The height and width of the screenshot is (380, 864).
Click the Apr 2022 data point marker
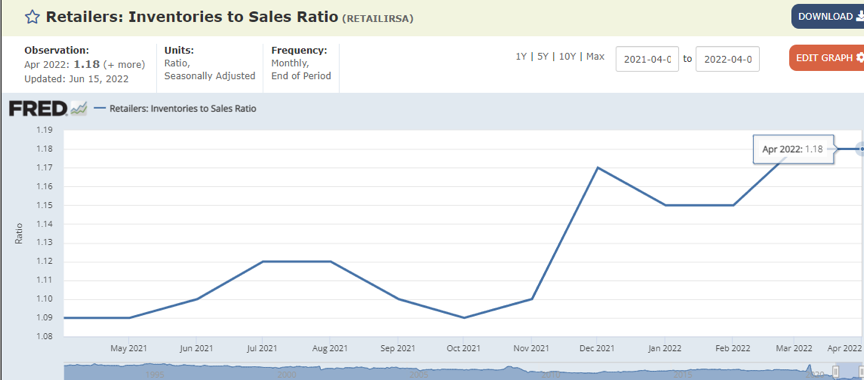click(x=860, y=149)
